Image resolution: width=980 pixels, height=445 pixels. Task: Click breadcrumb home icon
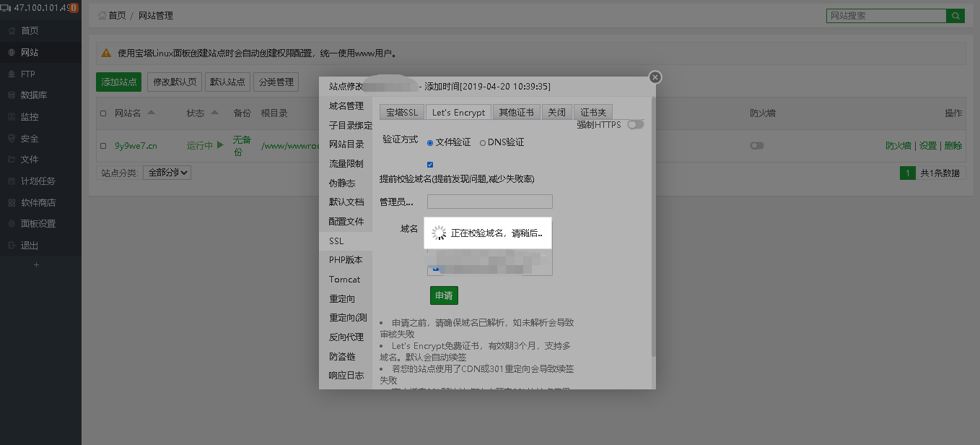coord(102,15)
